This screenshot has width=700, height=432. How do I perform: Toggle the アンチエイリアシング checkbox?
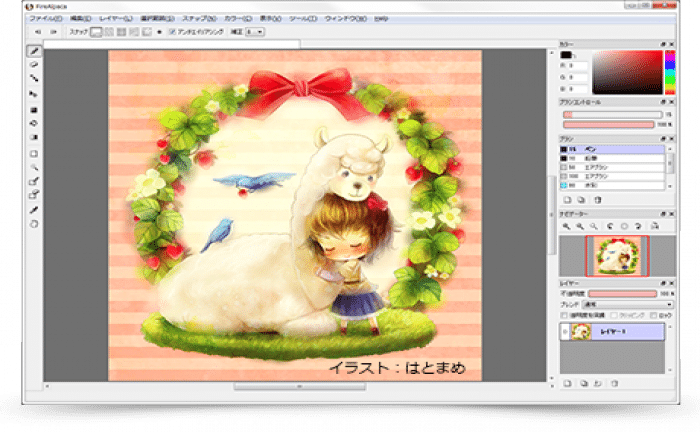(172, 32)
